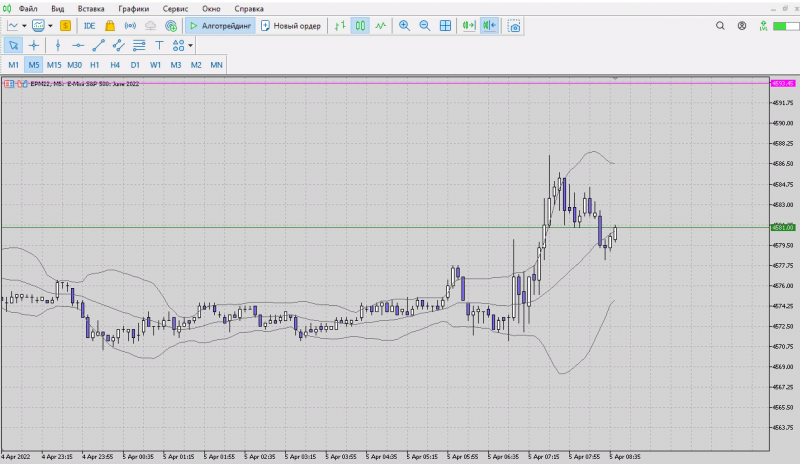Viewport: 800px width, 464px height.
Task: Take a chart screenshot with camera icon
Action: pyautogui.click(x=514, y=26)
